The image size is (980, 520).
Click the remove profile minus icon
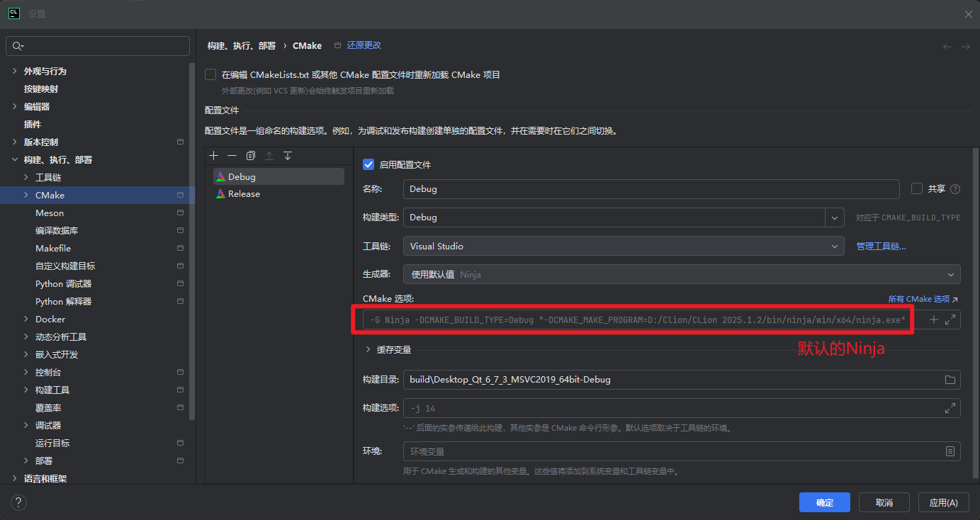[x=232, y=156]
